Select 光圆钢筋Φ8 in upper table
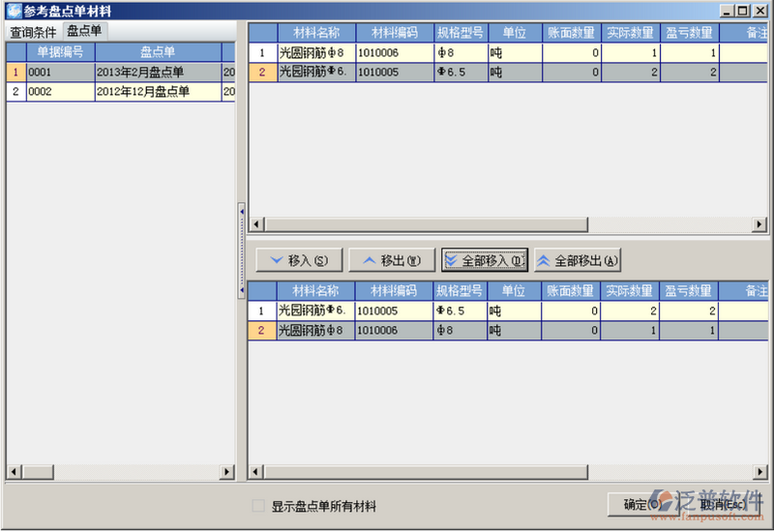The height and width of the screenshot is (532, 774). pyautogui.click(x=316, y=53)
